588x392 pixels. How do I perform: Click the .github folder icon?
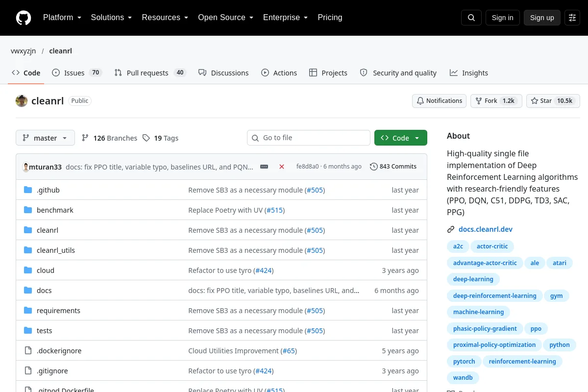pos(28,190)
